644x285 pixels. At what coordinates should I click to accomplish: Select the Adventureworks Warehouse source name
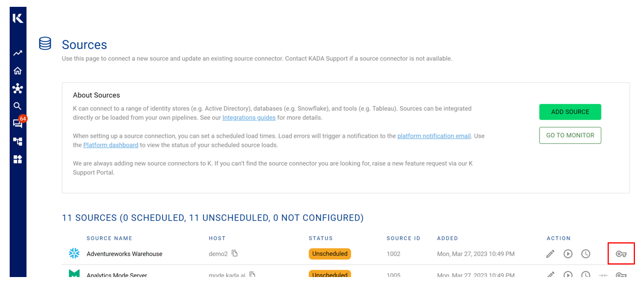coord(124,254)
